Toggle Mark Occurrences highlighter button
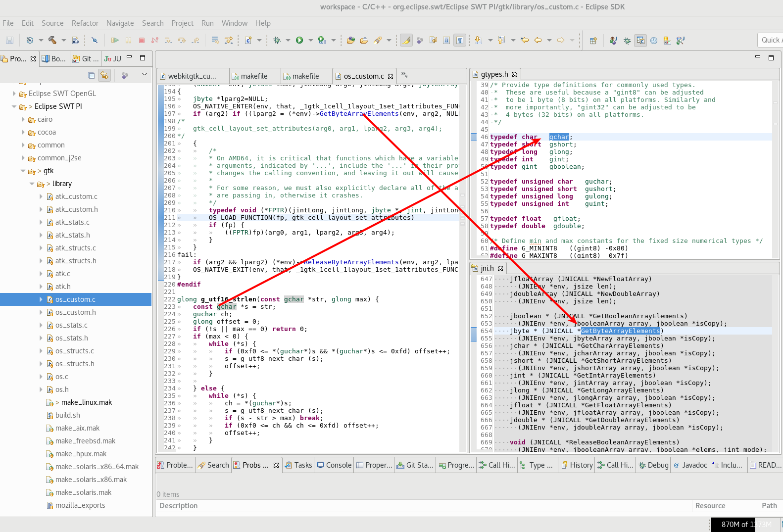 (406, 41)
